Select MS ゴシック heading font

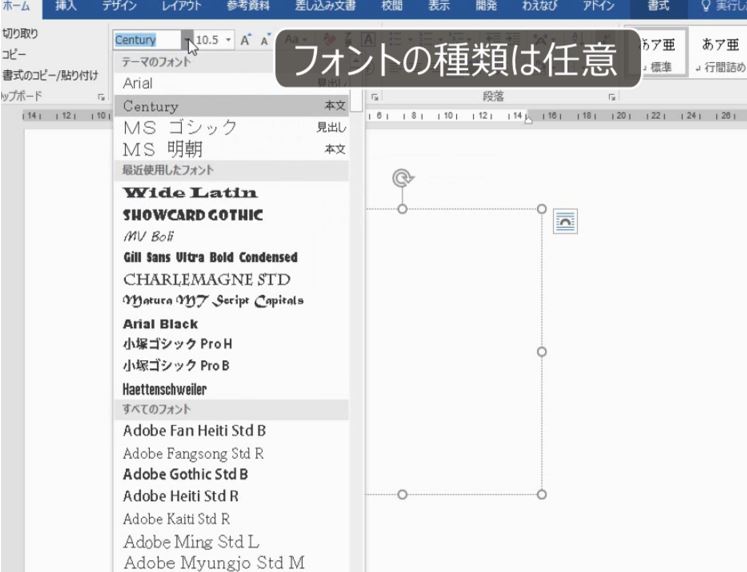click(232, 127)
